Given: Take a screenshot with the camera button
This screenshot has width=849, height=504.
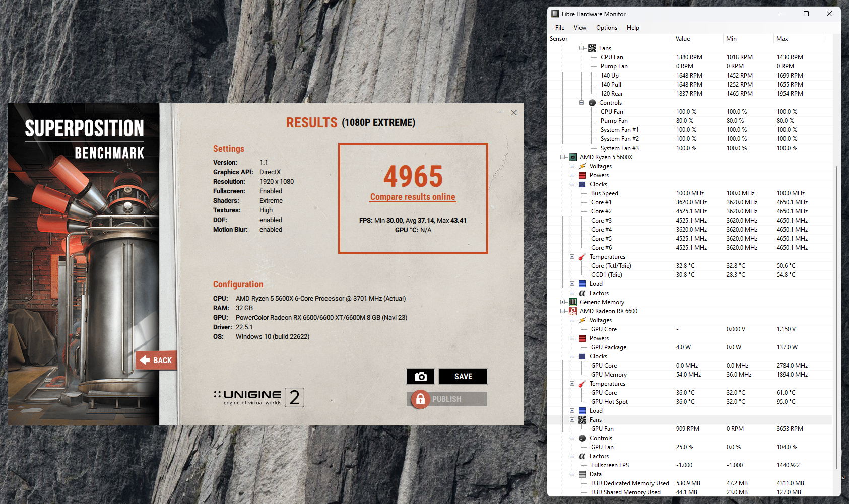Looking at the screenshot, I should (420, 376).
